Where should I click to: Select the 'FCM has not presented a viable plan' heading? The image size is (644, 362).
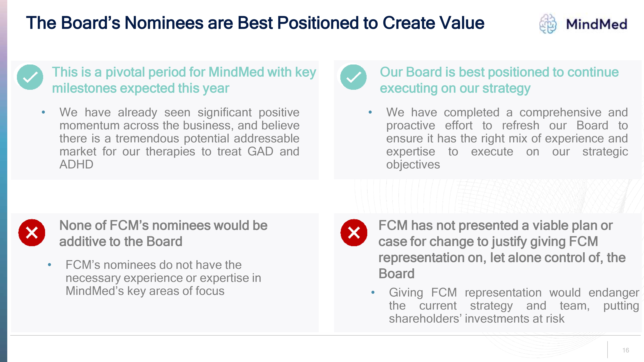pos(502,249)
